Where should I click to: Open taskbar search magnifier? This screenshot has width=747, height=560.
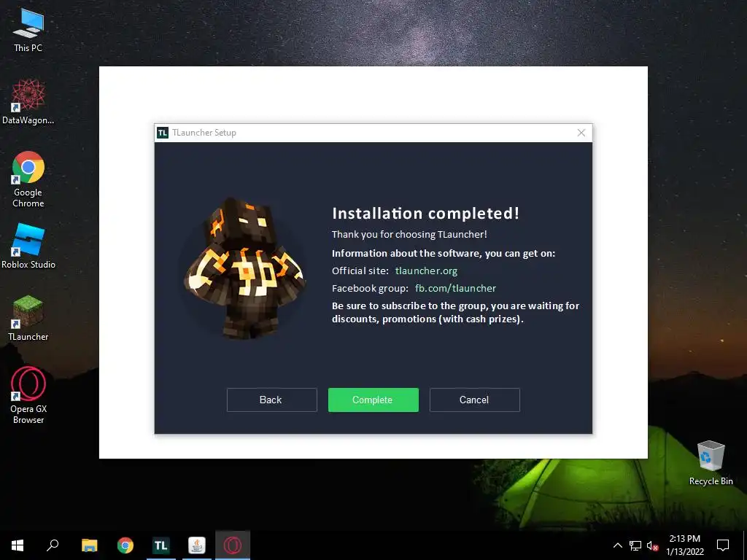[x=53, y=545]
